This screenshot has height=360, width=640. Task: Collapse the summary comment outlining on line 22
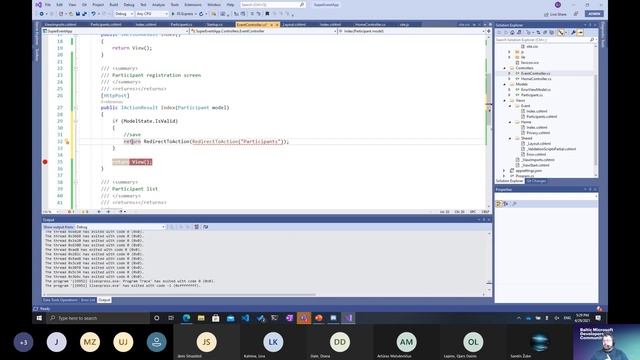pyautogui.click(x=76, y=68)
